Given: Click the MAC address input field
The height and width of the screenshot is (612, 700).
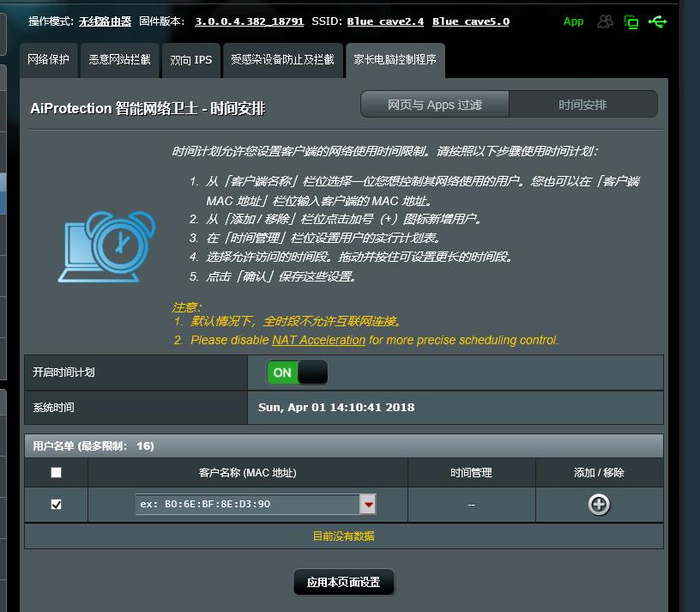Looking at the screenshot, I should point(248,504).
